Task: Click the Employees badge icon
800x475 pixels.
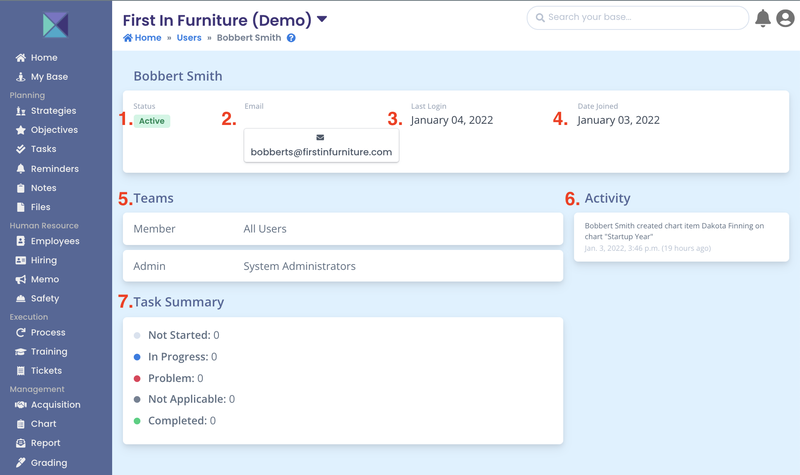Action: tap(20, 241)
